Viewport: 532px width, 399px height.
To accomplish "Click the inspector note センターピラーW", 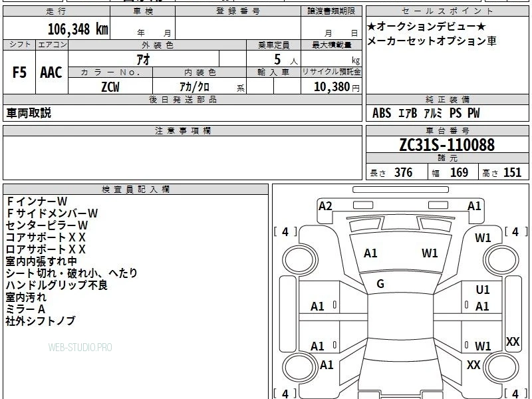I will (47, 225).
